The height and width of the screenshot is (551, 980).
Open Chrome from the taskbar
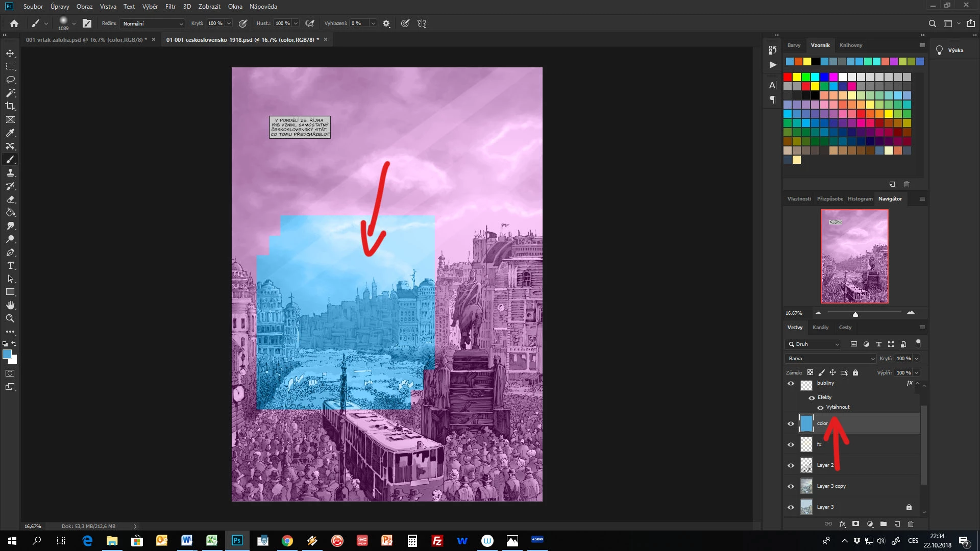[x=287, y=541]
